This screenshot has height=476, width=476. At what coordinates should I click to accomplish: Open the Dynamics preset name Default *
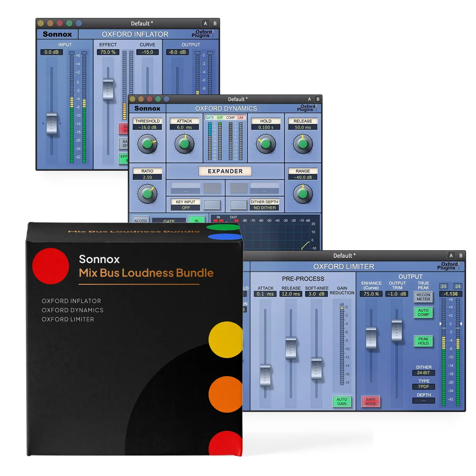[238, 99]
